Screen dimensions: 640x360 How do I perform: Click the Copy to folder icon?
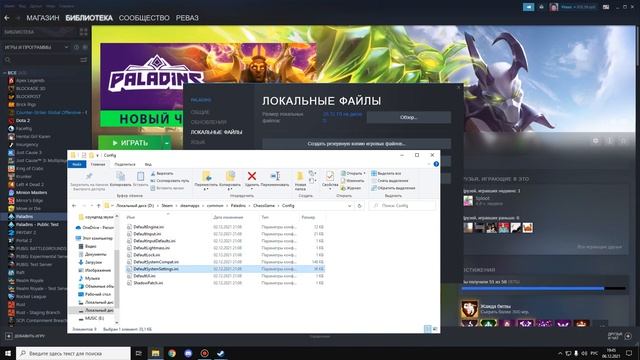pos(230,176)
